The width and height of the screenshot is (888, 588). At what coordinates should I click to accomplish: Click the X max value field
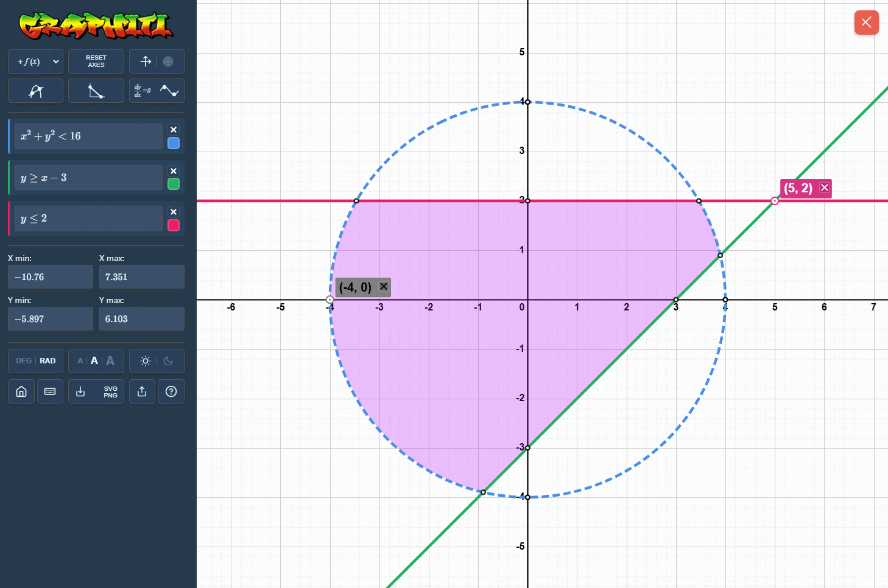[142, 277]
